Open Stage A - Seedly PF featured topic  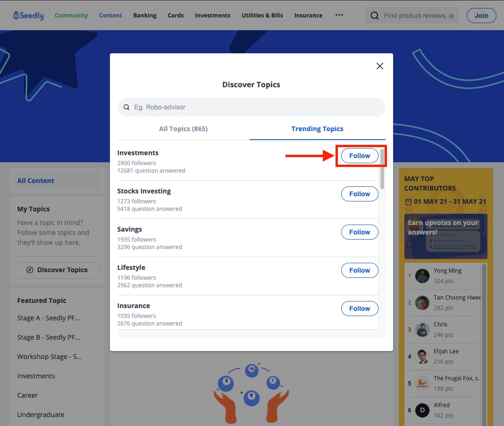pyautogui.click(x=49, y=318)
